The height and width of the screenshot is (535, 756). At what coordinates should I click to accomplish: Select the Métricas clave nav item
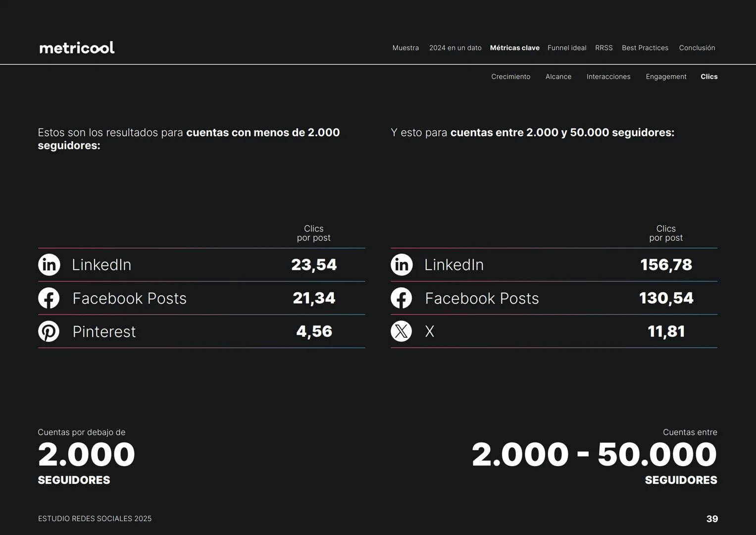pyautogui.click(x=514, y=48)
